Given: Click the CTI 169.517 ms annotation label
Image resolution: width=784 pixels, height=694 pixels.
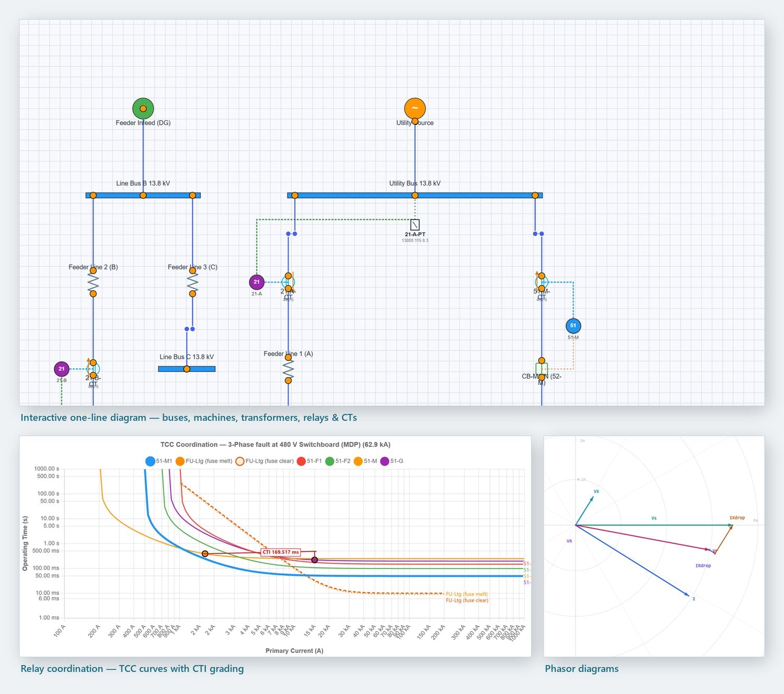Looking at the screenshot, I should click(281, 552).
